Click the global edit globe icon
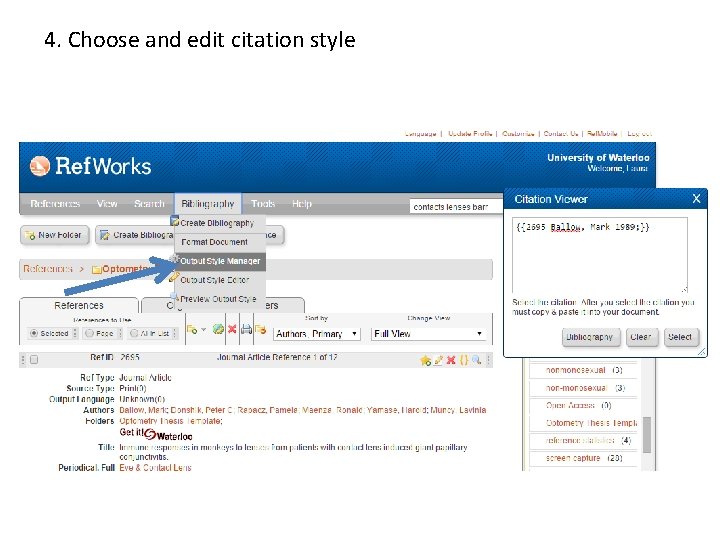This screenshot has height=540, width=720. [219, 329]
